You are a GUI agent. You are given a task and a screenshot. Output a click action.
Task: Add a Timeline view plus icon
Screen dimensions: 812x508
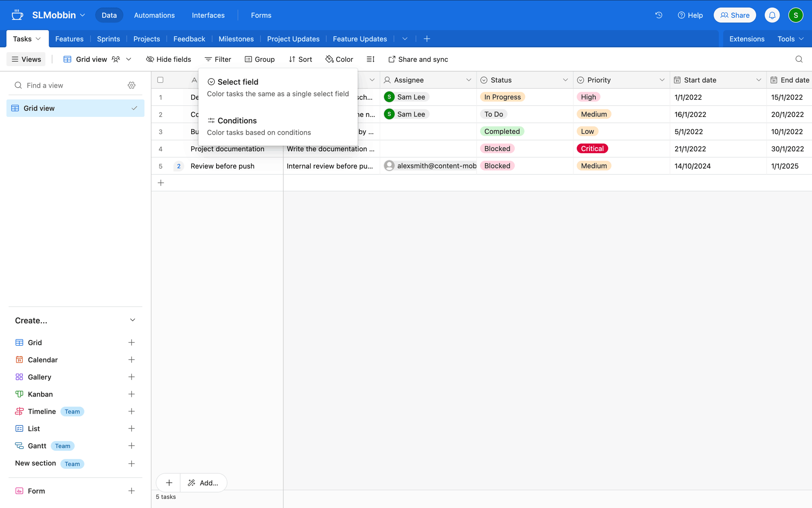pos(132,411)
